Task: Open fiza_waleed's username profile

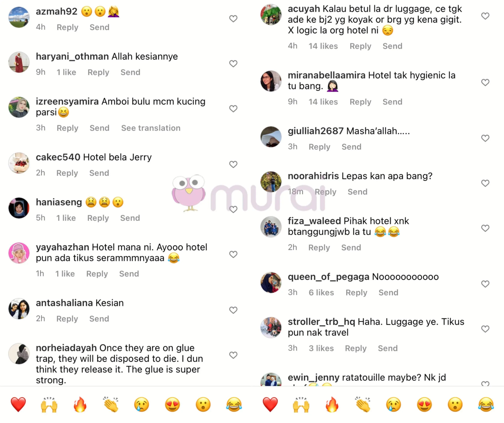Action: [314, 221]
